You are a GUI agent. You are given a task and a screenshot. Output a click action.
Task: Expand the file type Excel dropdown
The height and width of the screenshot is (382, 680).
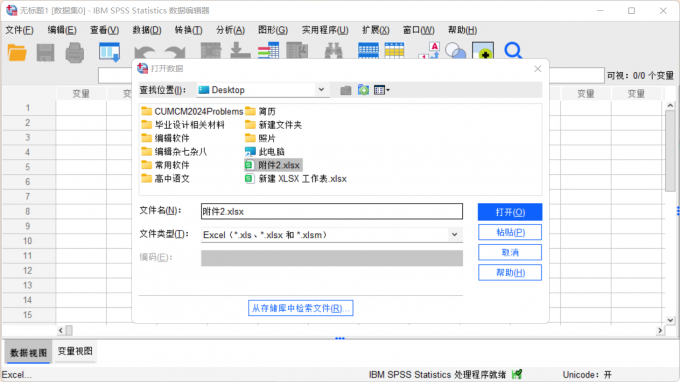pyautogui.click(x=454, y=235)
